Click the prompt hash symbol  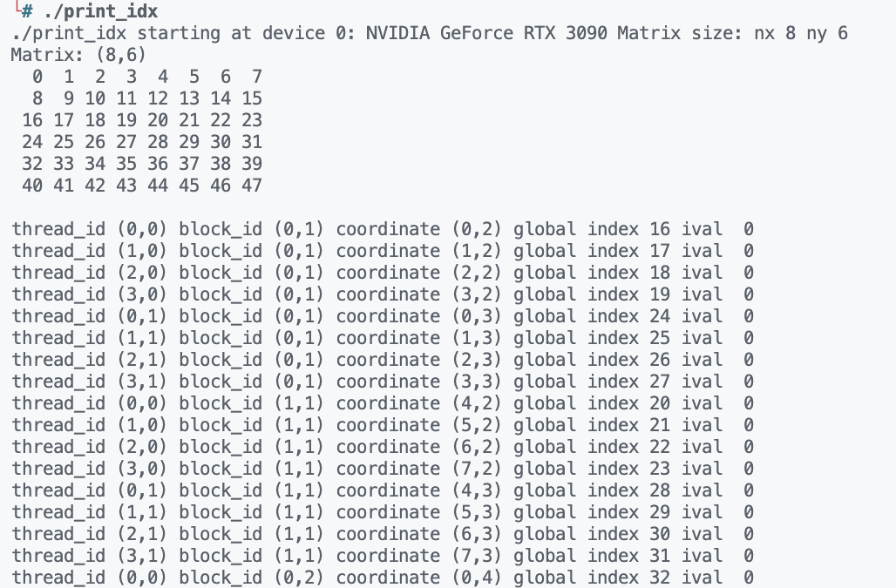click(27, 11)
